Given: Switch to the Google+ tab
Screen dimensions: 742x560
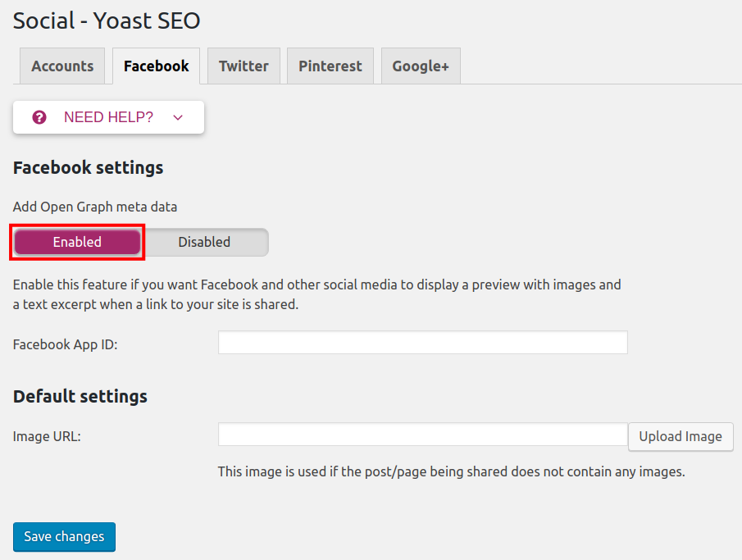Looking at the screenshot, I should 421,66.
